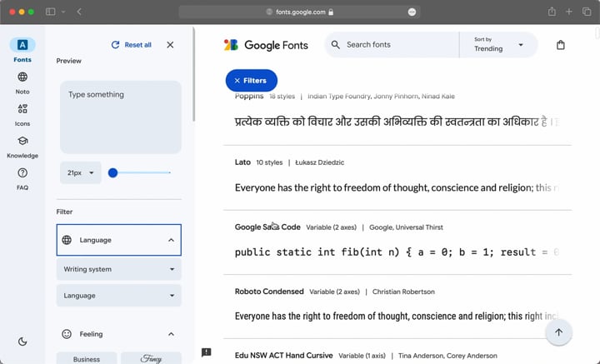The image size is (600, 364).
Task: Click Tina Anderson, Corey Anderson text
Action: [447, 356]
